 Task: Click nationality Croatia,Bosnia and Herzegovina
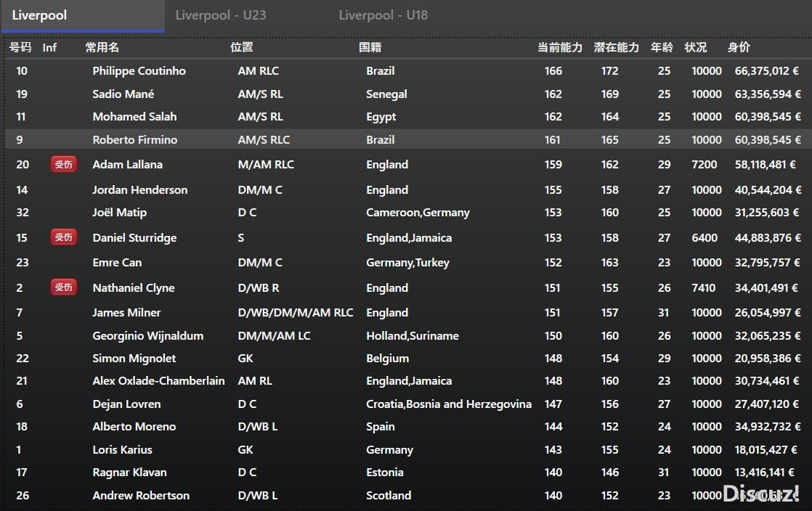(448, 404)
